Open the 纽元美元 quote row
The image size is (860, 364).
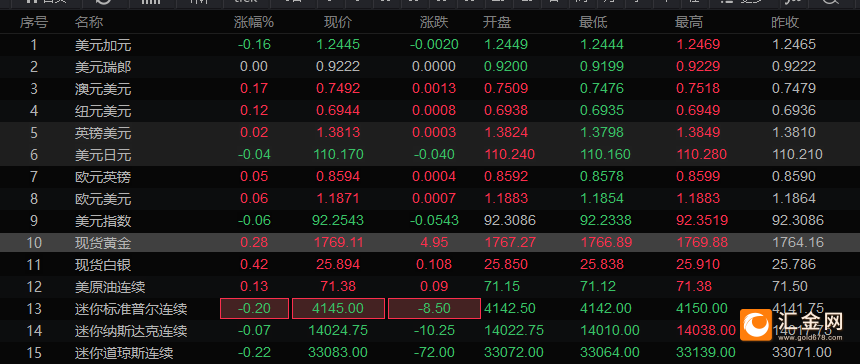[430, 111]
